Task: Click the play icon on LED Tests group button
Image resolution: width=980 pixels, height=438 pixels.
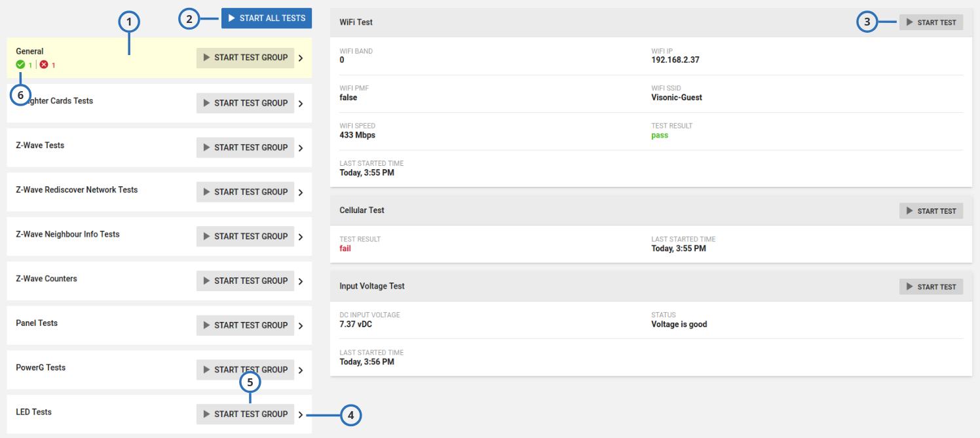Action: (205, 414)
